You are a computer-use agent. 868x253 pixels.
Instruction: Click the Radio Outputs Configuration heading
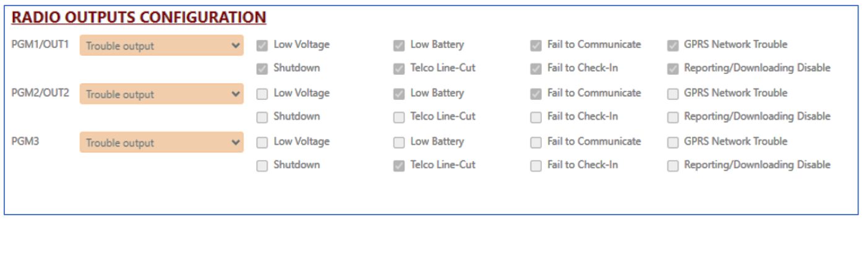click(x=139, y=17)
